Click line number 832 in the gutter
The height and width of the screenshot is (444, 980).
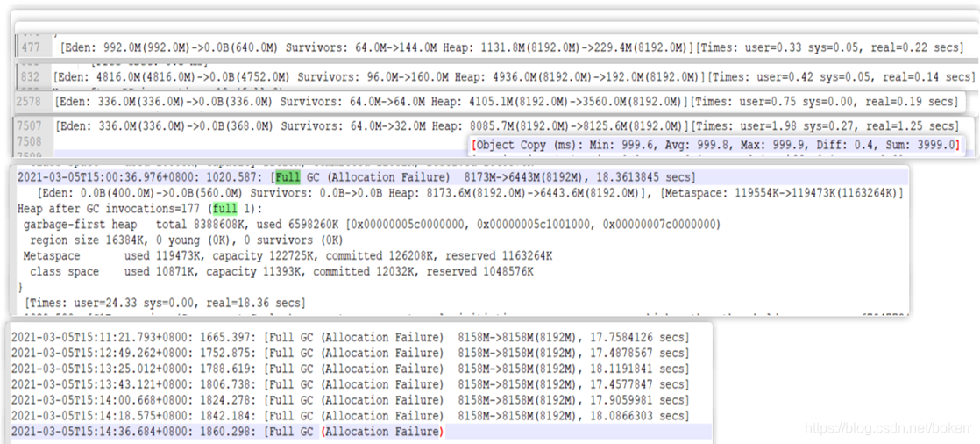[x=30, y=77]
